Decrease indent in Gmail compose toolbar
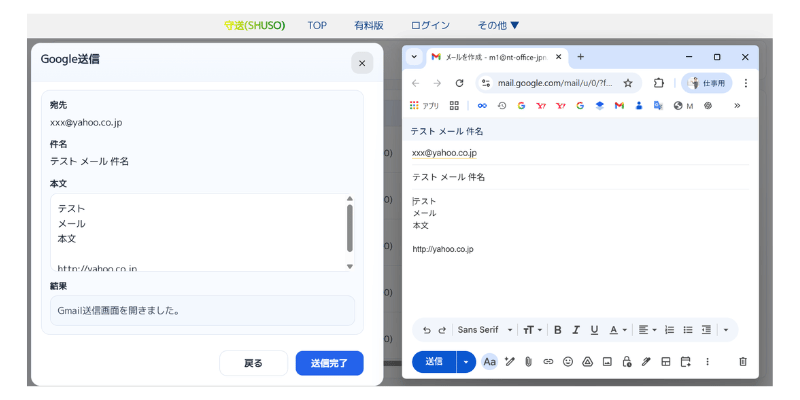The image size is (800, 400). point(706,330)
